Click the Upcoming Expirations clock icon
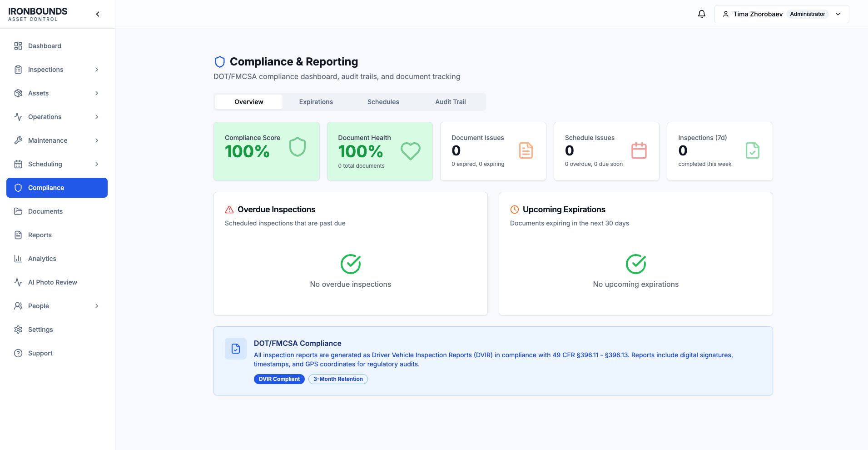 pyautogui.click(x=515, y=210)
